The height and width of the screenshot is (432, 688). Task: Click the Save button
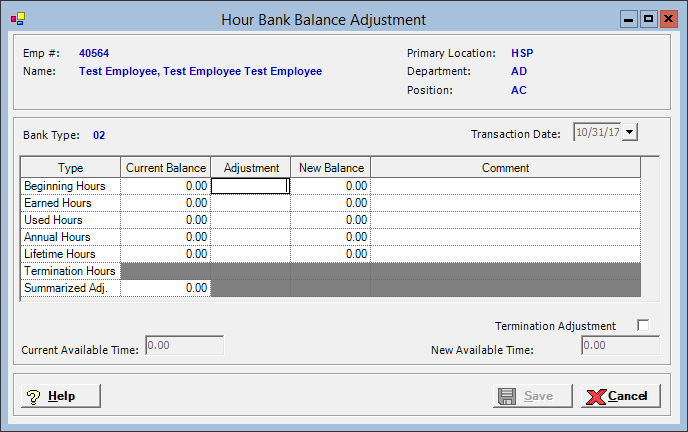pyautogui.click(x=533, y=396)
